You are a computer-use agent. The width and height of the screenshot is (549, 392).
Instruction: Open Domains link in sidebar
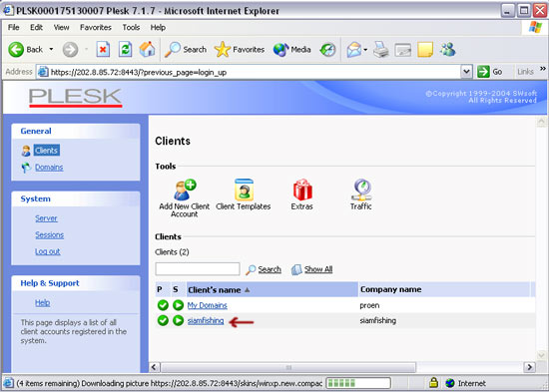click(x=49, y=168)
